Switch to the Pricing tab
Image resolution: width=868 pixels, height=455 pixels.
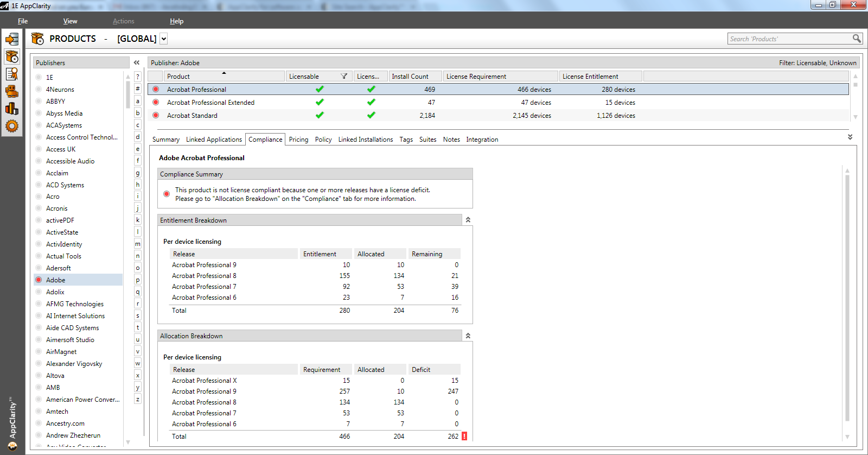tap(298, 140)
